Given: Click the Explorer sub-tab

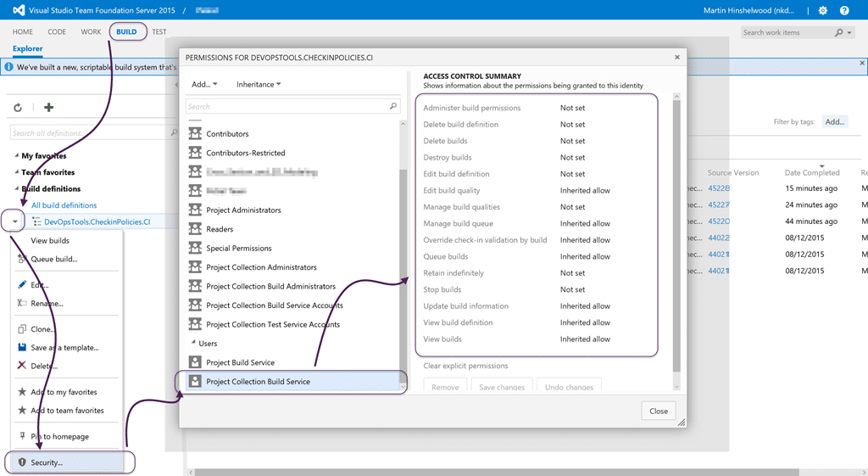Looking at the screenshot, I should click(28, 48).
